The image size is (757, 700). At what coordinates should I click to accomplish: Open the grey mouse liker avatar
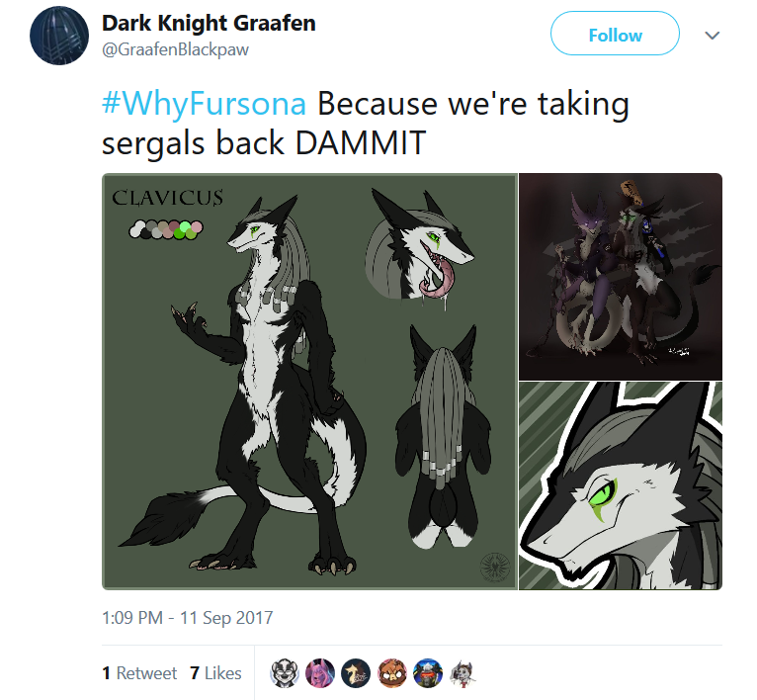tap(463, 672)
